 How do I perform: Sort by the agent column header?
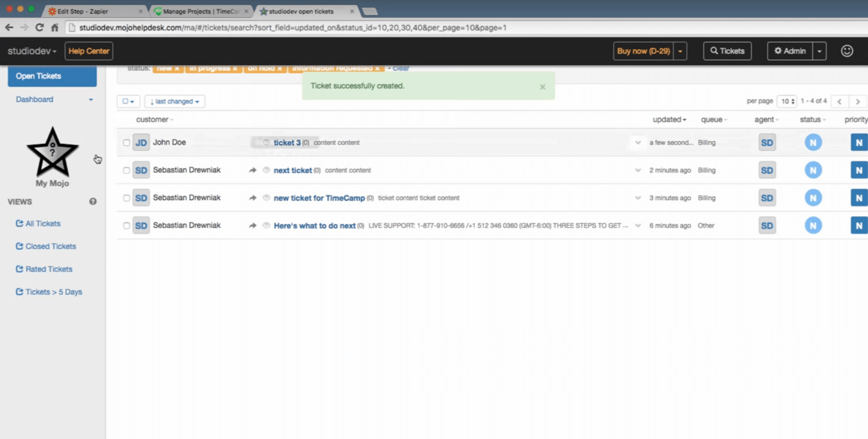pyautogui.click(x=766, y=120)
